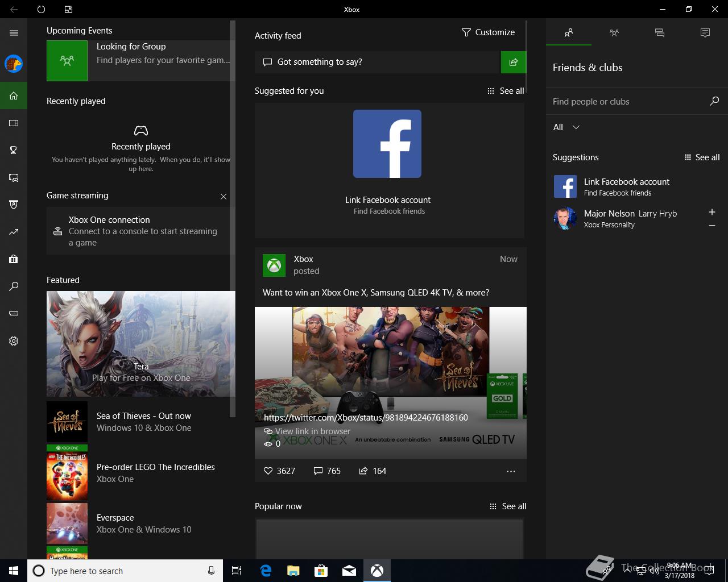
Task: Open File Explorer from taskbar
Action: pyautogui.click(x=293, y=571)
